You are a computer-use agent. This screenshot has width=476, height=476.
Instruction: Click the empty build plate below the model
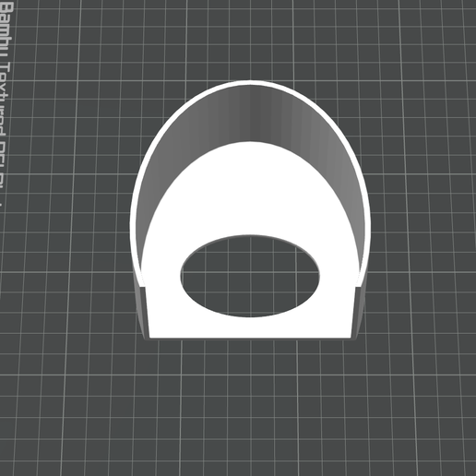(250, 406)
